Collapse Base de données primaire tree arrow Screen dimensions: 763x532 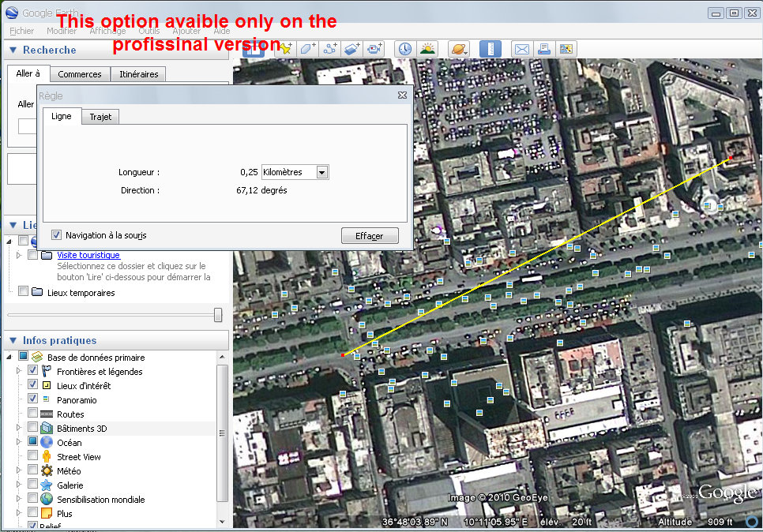pyautogui.click(x=9, y=358)
